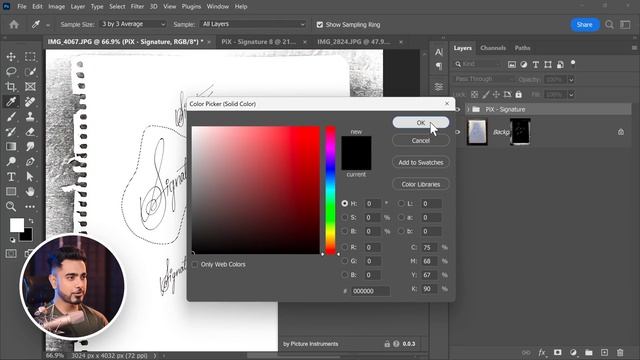Select the Clone Stamp tool

click(x=30, y=117)
